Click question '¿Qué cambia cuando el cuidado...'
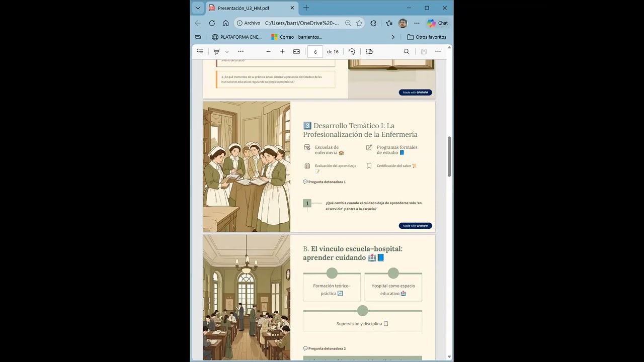The image size is (644, 362). point(373,206)
